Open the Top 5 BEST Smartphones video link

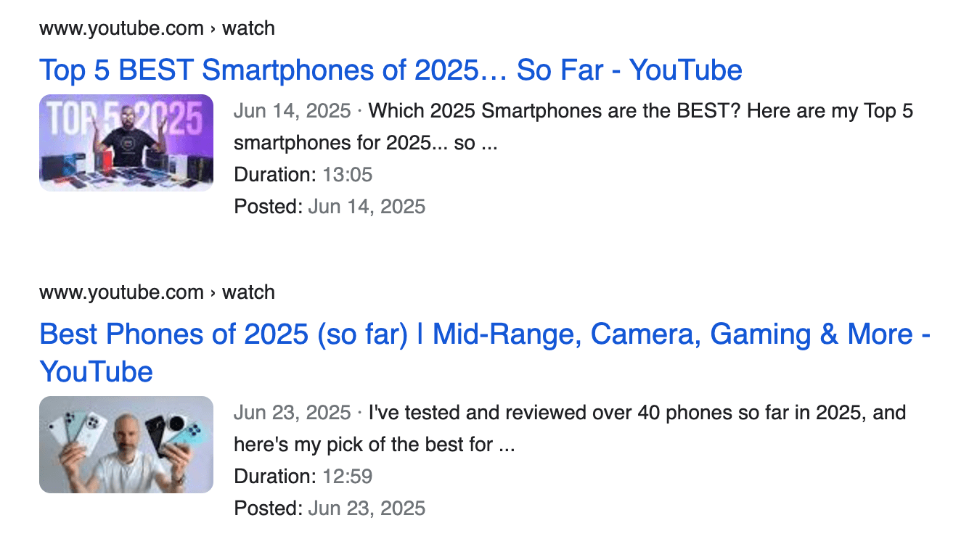tap(391, 70)
